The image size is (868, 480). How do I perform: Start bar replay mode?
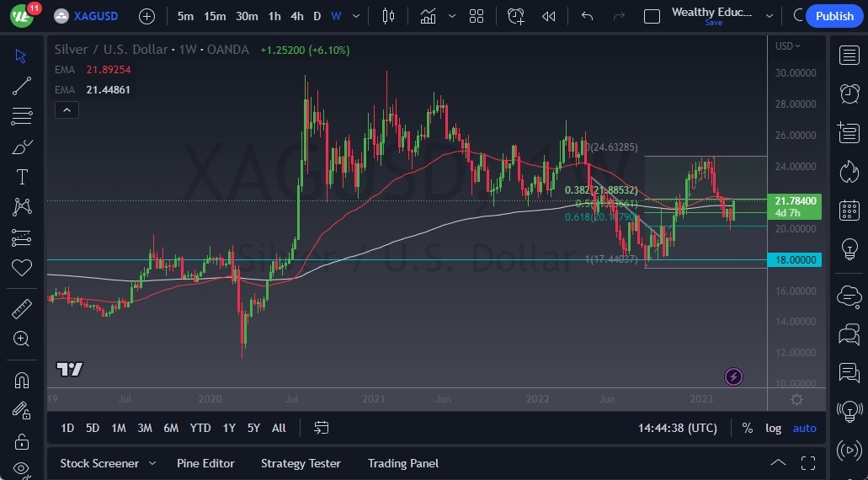549,16
